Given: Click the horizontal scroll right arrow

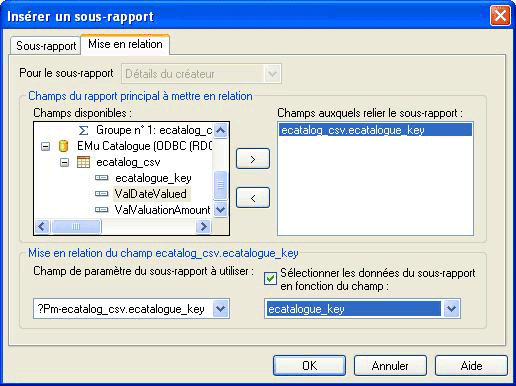Looking at the screenshot, I should pyautogui.click(x=203, y=227).
